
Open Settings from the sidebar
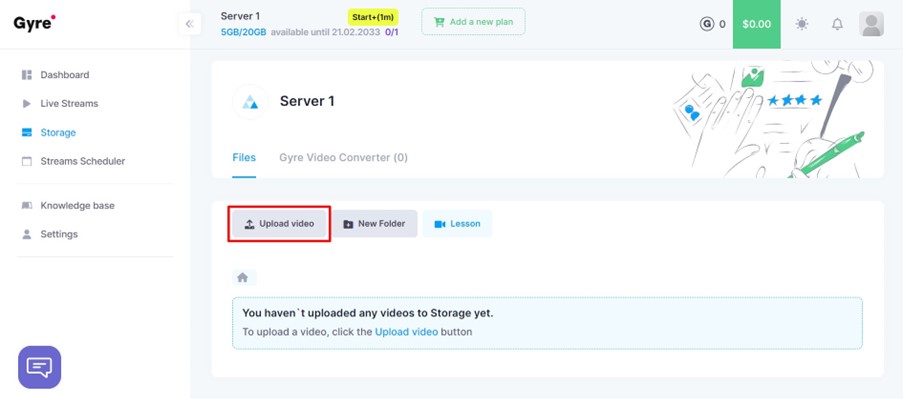58,234
